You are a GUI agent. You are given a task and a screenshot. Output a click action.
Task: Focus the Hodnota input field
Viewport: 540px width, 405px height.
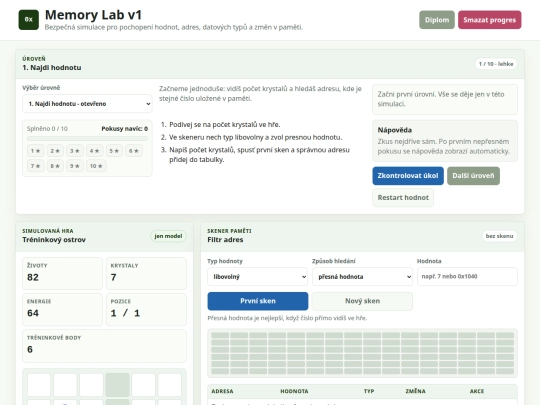point(467,277)
